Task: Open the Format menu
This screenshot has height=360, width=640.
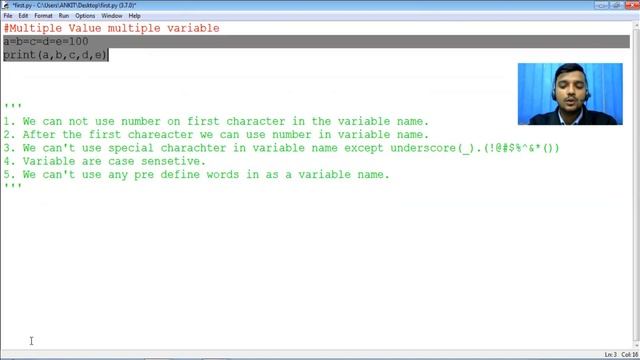Action: 43,16
